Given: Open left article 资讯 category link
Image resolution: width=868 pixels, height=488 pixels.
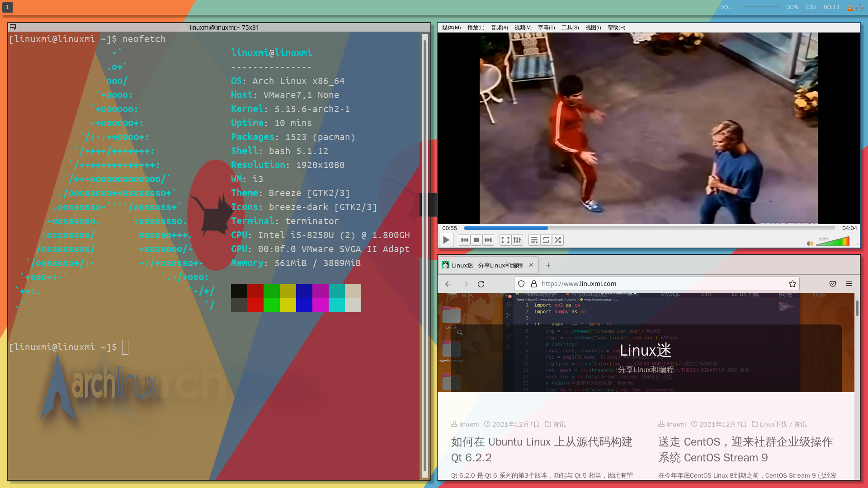Looking at the screenshot, I should [x=559, y=424].
